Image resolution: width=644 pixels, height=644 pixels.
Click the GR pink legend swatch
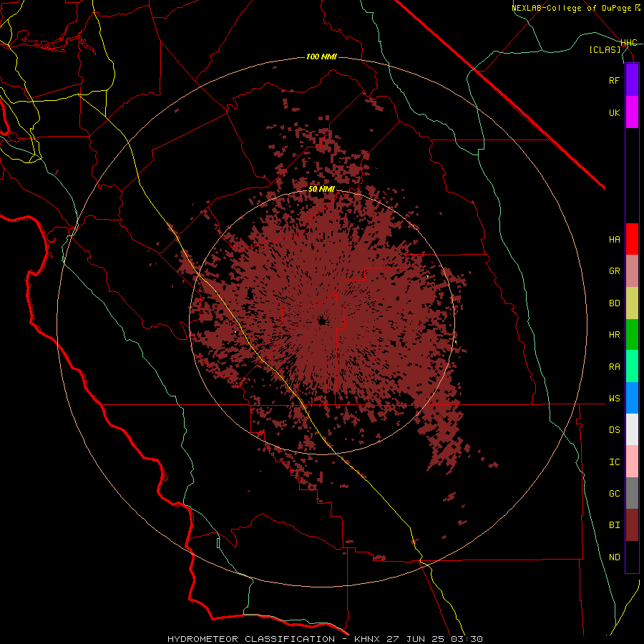pos(632,271)
